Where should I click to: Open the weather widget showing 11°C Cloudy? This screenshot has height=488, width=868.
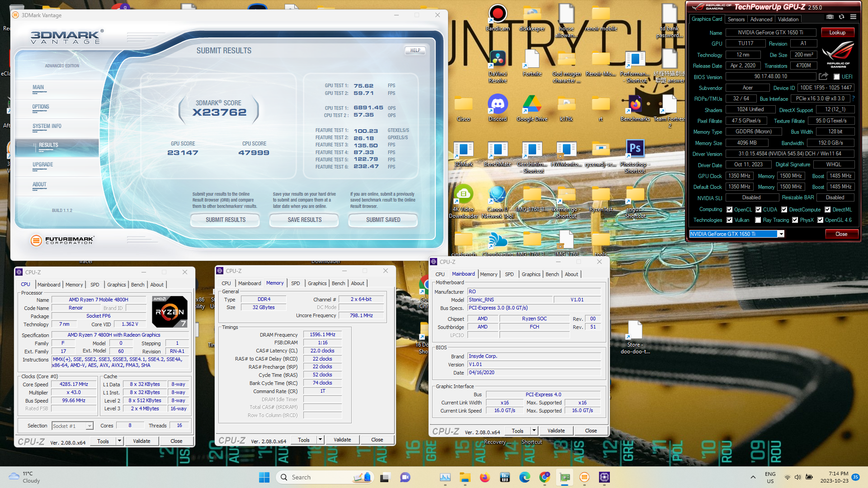click(x=25, y=477)
